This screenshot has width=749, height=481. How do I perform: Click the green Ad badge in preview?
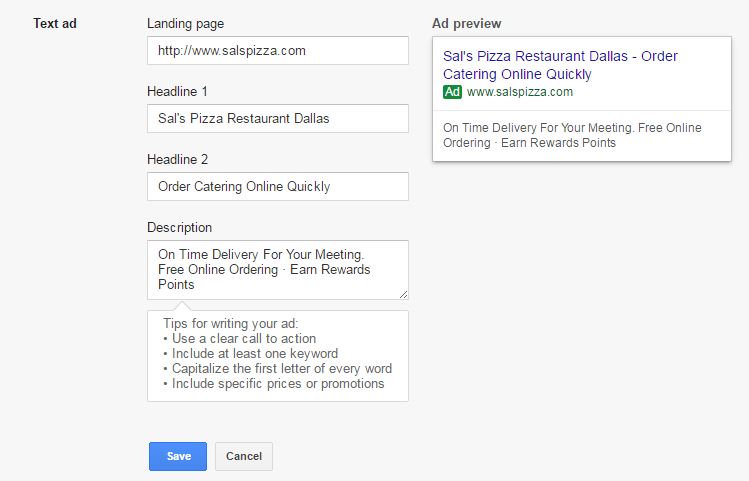click(452, 92)
